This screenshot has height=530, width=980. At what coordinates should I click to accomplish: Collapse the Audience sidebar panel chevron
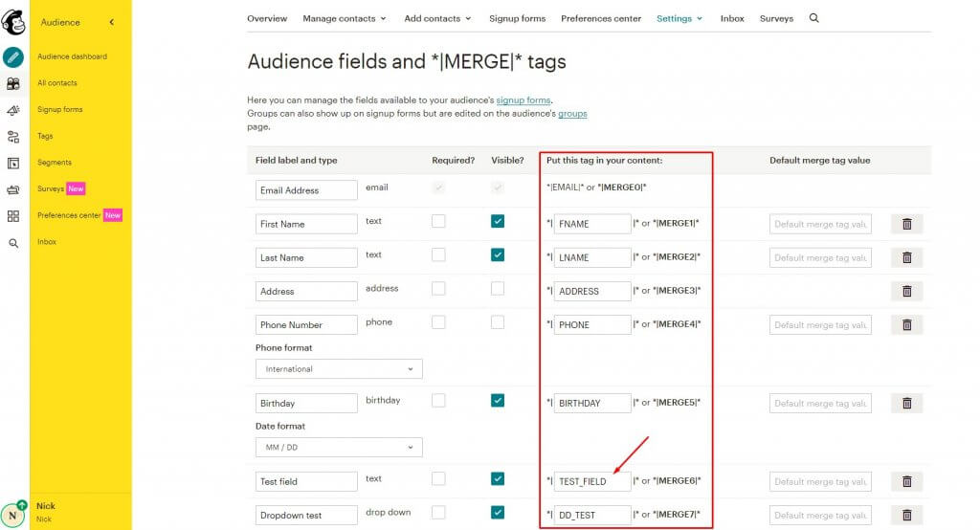click(111, 22)
